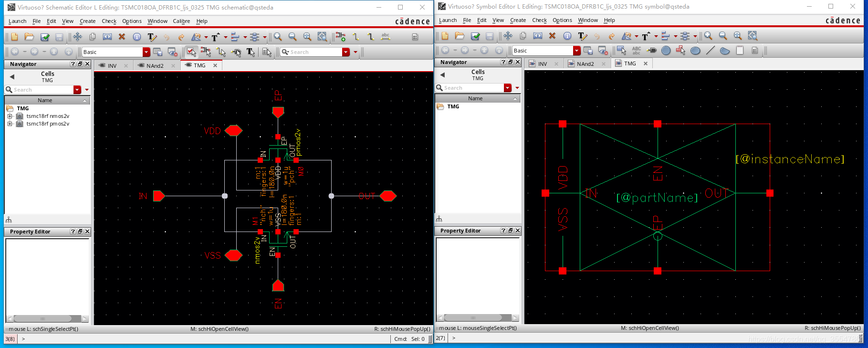Open Navigator search dropdown in Schematic Editor
868x348 pixels.
click(77, 90)
